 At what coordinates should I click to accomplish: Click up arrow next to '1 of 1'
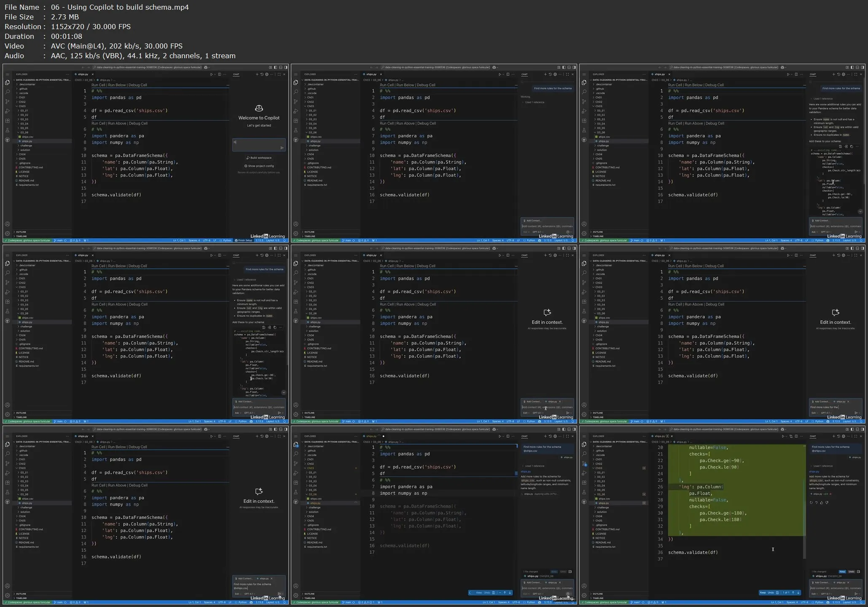tap(793, 593)
